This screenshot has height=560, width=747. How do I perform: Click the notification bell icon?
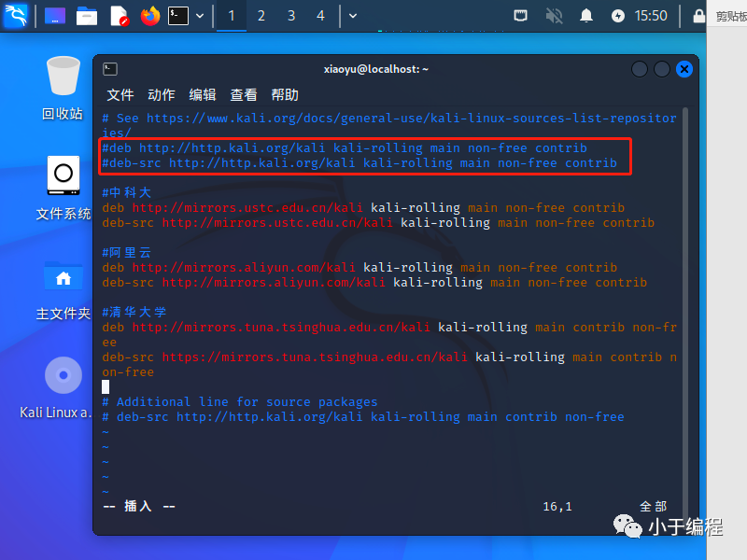[x=586, y=16]
